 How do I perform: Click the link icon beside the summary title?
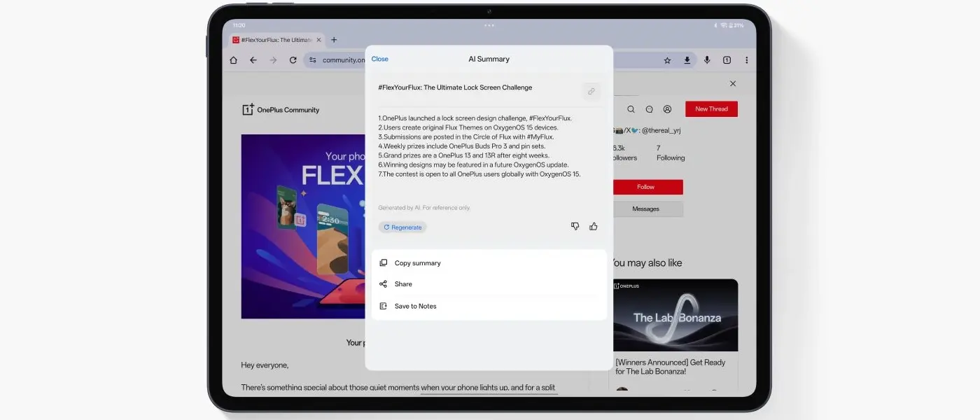tap(591, 91)
